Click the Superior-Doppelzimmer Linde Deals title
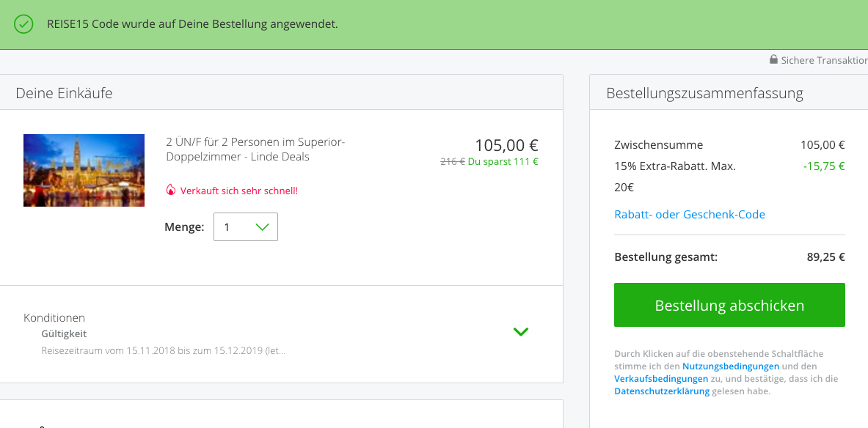The width and height of the screenshot is (868, 428). point(256,150)
